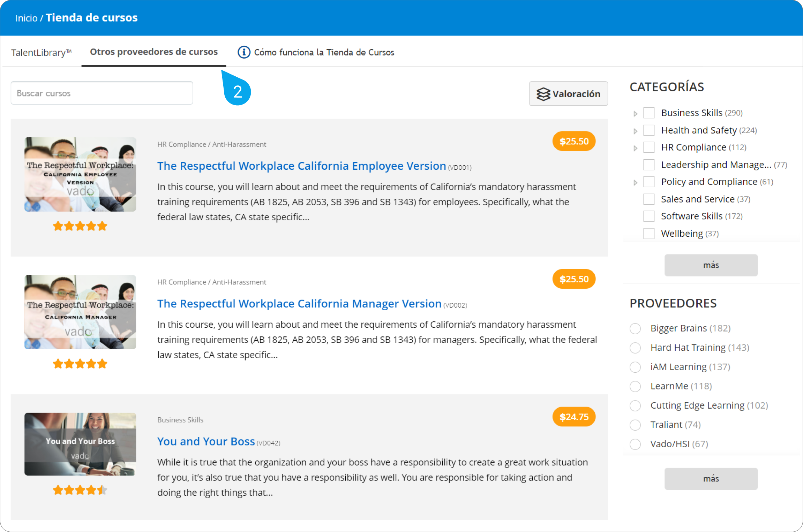Check the Software Skills category box
The width and height of the screenshot is (803, 532).
[x=649, y=216]
